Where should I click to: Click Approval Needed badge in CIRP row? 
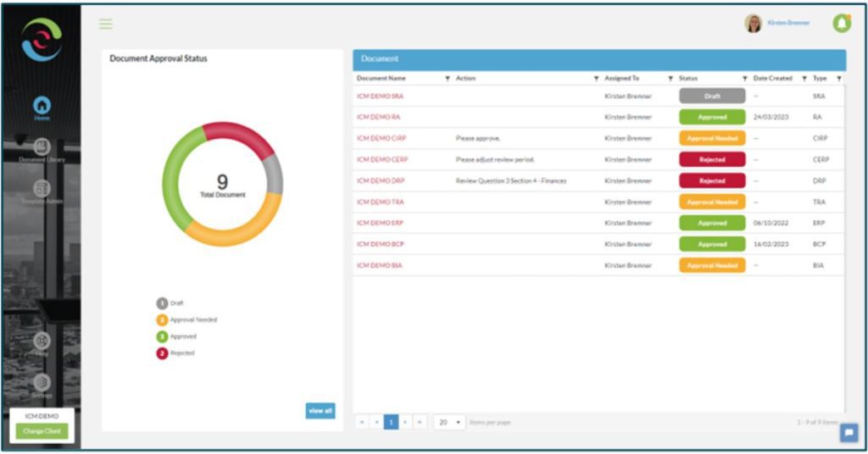coord(712,138)
